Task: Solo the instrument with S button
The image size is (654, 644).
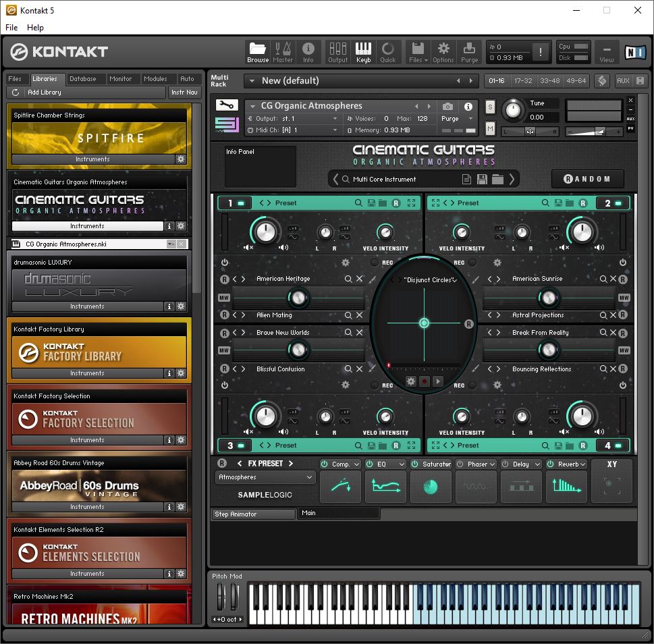Action: pos(490,107)
